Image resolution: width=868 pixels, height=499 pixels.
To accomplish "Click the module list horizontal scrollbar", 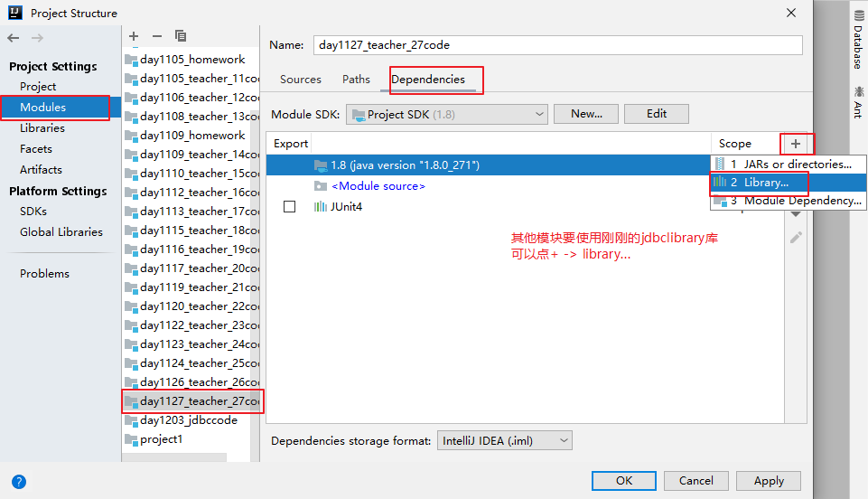I will coord(174,457).
